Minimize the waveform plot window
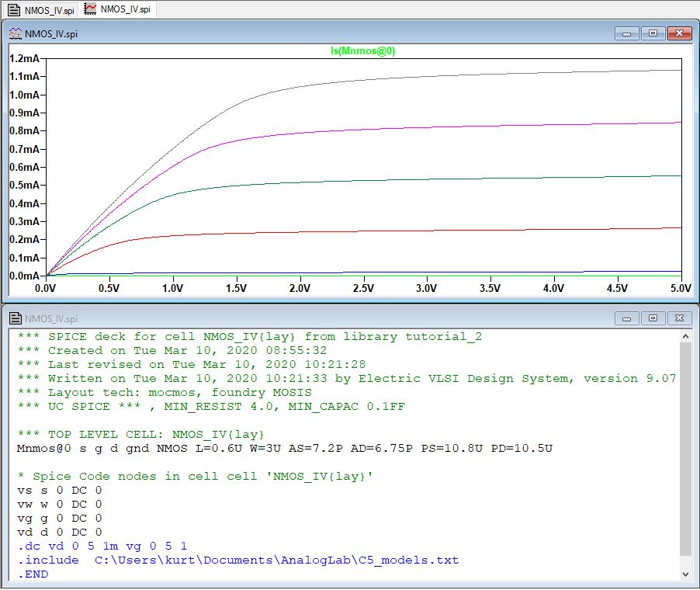700x590 pixels. coord(626,33)
